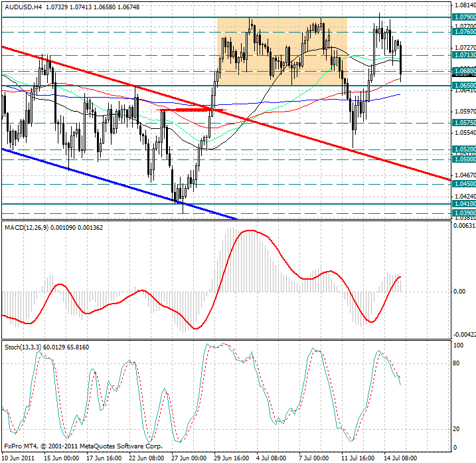
Task: Click the 1.05750 price level label
Action: tap(463, 123)
